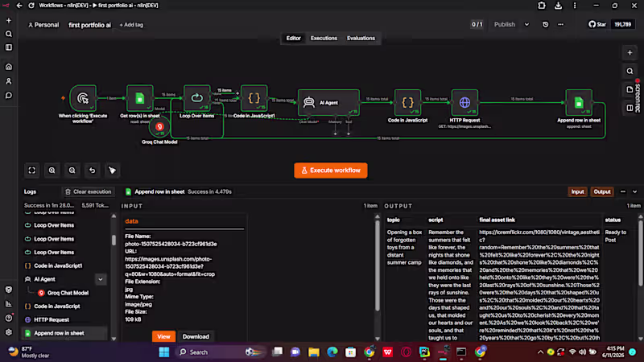This screenshot has width=644, height=362.
Task: Toggle the left sidebar panel icon
Action: [x=9, y=47]
